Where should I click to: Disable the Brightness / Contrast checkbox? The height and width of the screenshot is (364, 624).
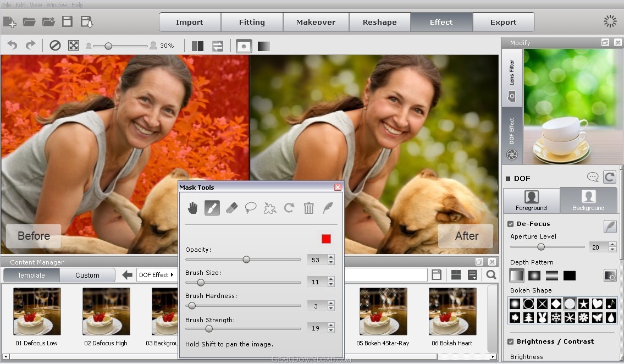pos(511,341)
